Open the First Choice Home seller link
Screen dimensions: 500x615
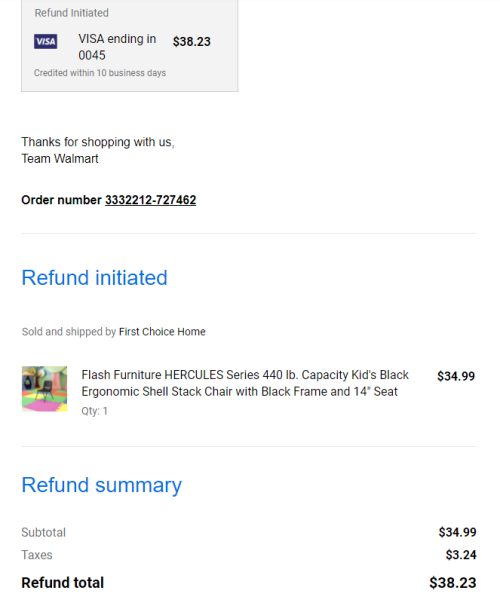(162, 332)
